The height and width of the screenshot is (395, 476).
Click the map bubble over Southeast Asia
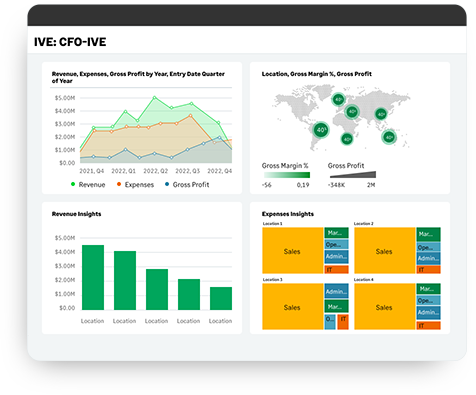pyautogui.click(x=389, y=137)
